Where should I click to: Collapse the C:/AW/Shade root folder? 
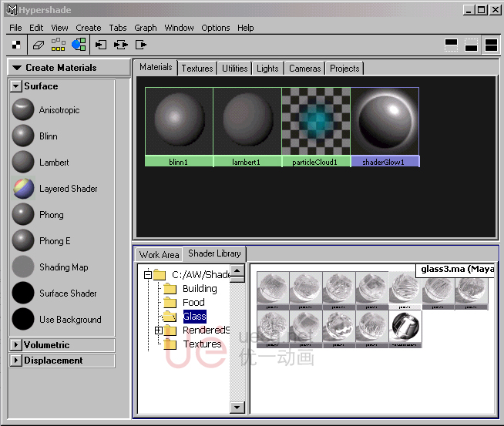(x=148, y=275)
